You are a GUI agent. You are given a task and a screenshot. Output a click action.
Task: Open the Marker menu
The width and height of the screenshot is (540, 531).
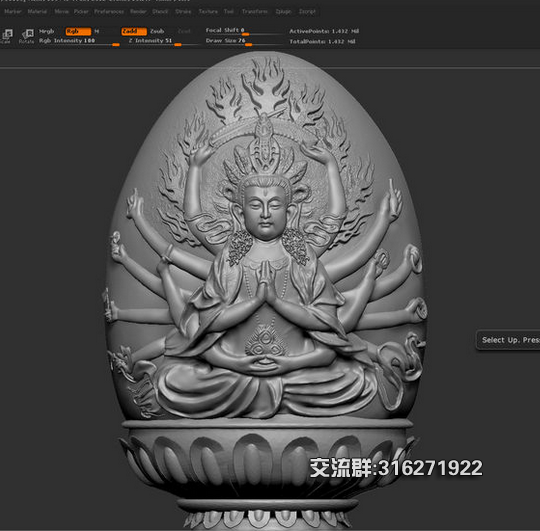(13, 11)
